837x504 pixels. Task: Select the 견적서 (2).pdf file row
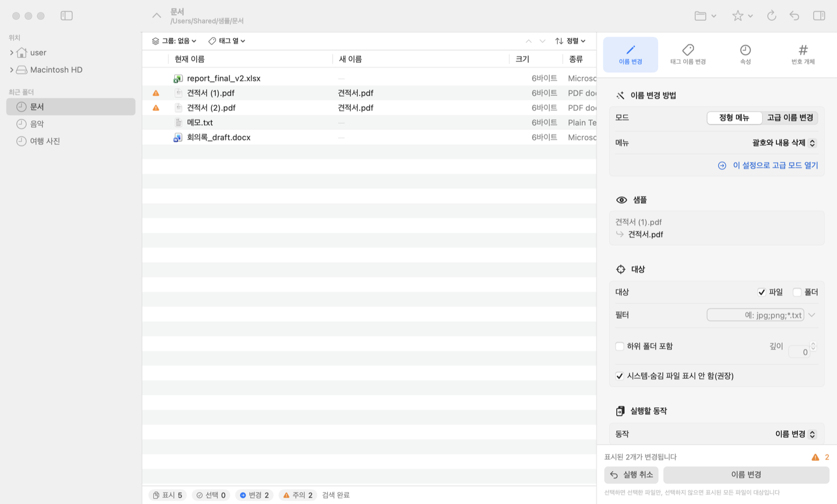coord(369,108)
